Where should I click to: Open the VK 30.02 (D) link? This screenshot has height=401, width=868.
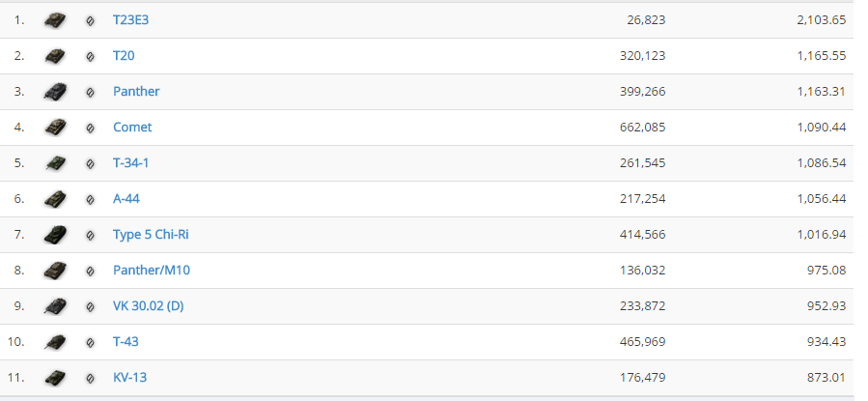click(149, 305)
